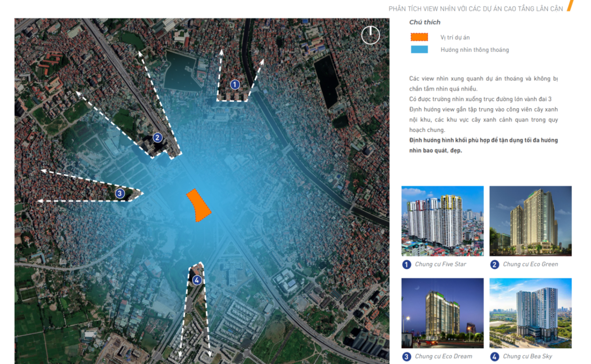Open the Chung cư Eco Green photo

tap(530, 221)
